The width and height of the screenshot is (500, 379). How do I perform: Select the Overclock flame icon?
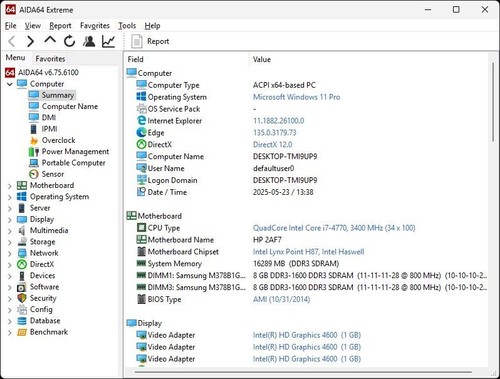tap(34, 140)
